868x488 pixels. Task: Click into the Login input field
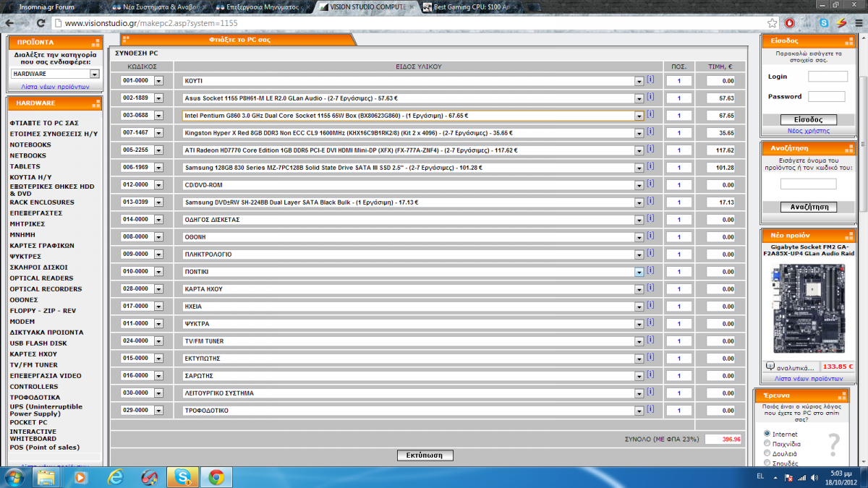click(x=827, y=76)
